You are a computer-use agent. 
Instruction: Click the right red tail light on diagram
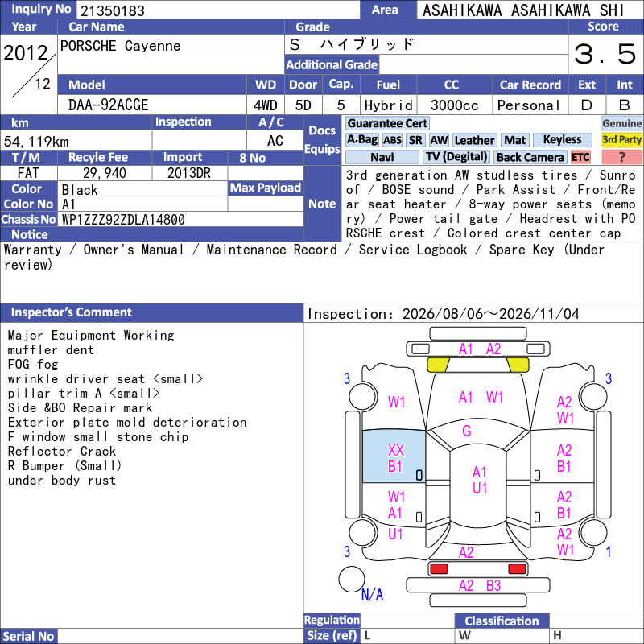click(517, 569)
